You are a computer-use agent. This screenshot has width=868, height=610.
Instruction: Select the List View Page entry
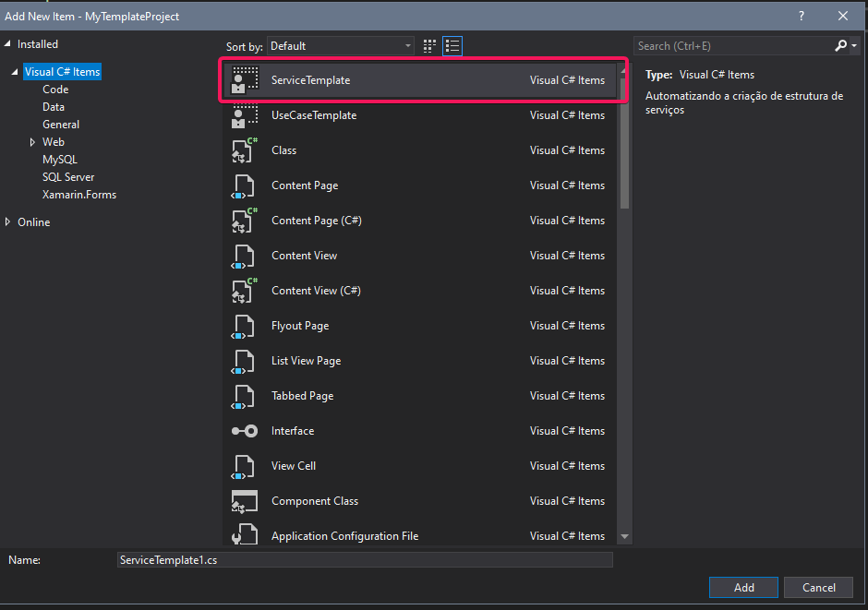[421, 361]
